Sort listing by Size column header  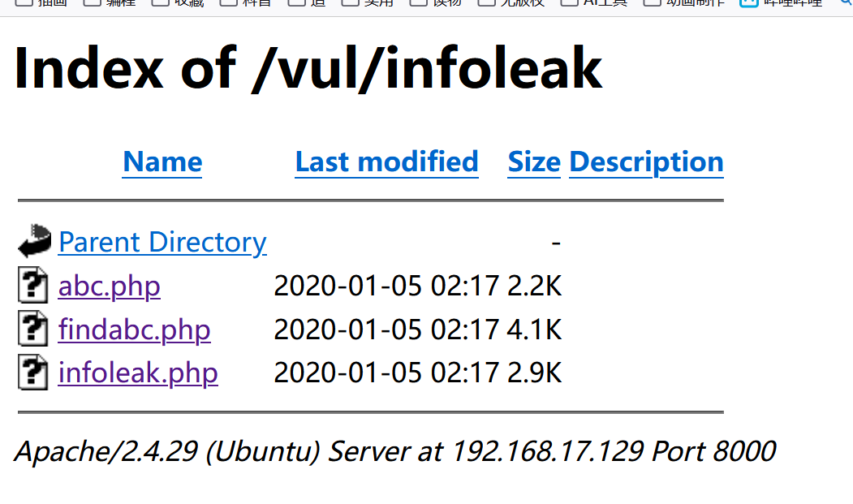(x=534, y=162)
